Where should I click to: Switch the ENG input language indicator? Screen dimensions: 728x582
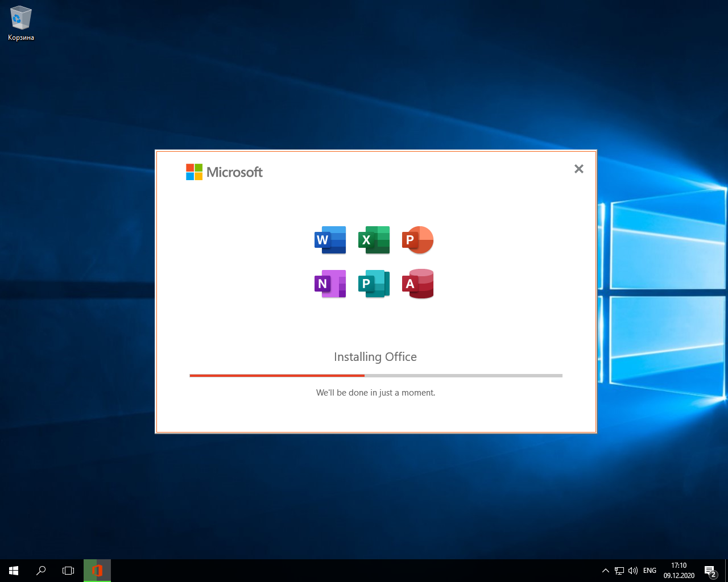[x=650, y=571]
